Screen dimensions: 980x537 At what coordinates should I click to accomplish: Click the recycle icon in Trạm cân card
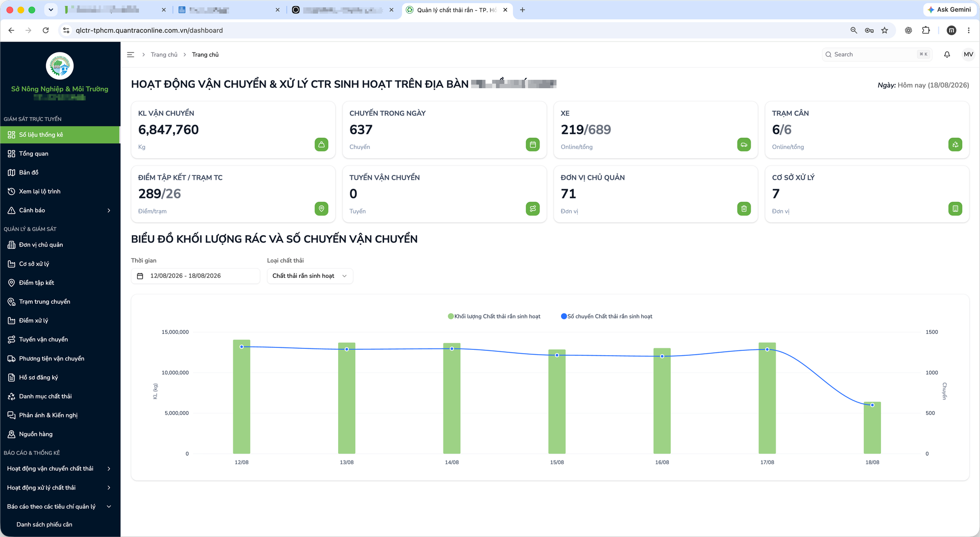pos(955,145)
